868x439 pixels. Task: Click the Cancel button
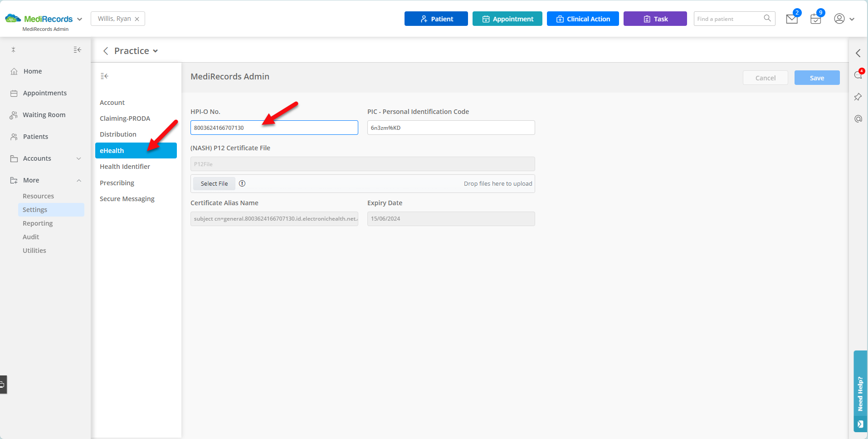[766, 78]
